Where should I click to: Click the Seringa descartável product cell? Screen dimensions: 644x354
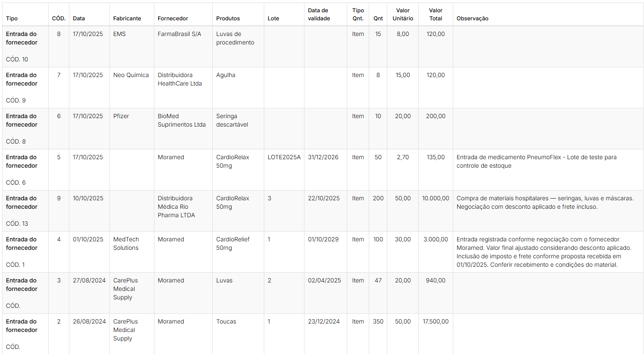point(232,120)
